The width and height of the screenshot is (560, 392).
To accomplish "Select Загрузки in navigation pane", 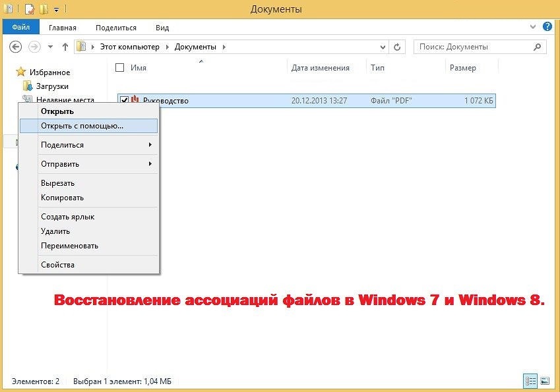I will click(52, 86).
